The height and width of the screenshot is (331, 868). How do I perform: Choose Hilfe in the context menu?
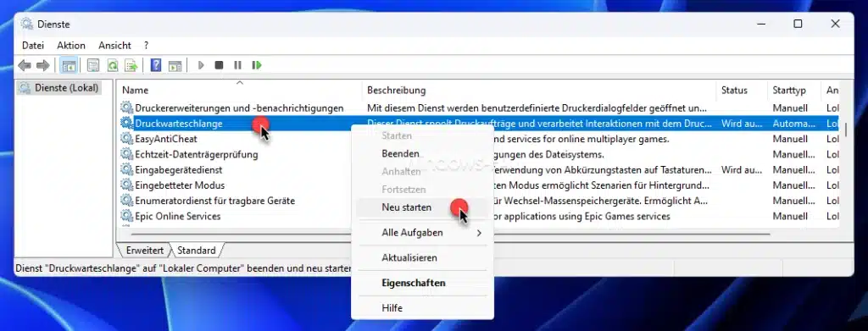click(422, 308)
